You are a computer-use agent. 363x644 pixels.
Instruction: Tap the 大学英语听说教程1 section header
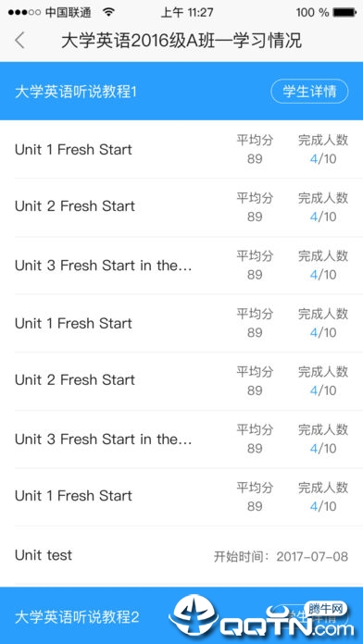181,92
